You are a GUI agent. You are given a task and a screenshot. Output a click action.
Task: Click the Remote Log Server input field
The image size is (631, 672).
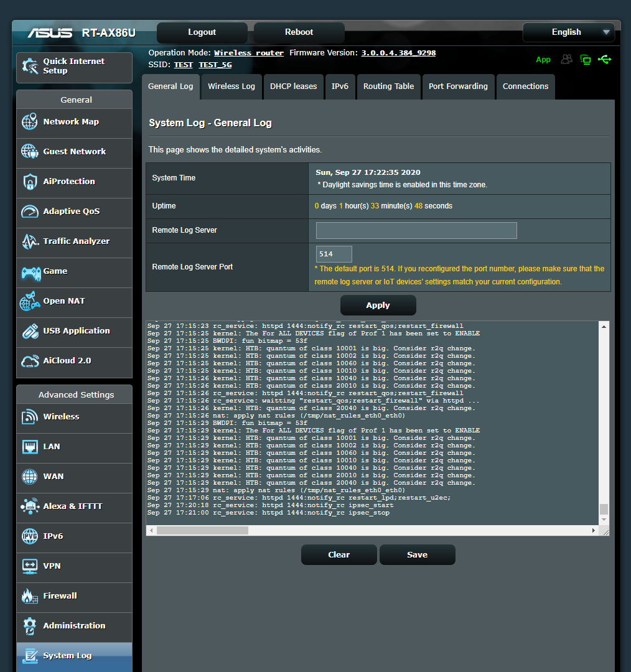[416, 230]
